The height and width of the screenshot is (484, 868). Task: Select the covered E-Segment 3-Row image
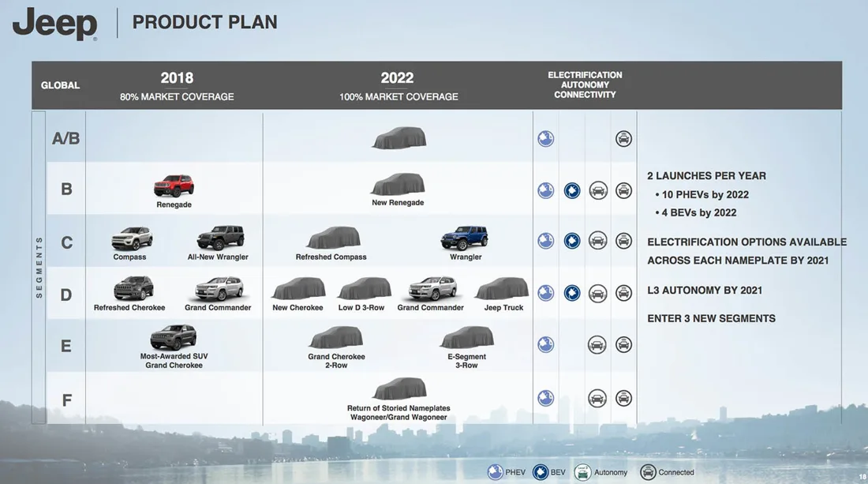click(x=467, y=337)
